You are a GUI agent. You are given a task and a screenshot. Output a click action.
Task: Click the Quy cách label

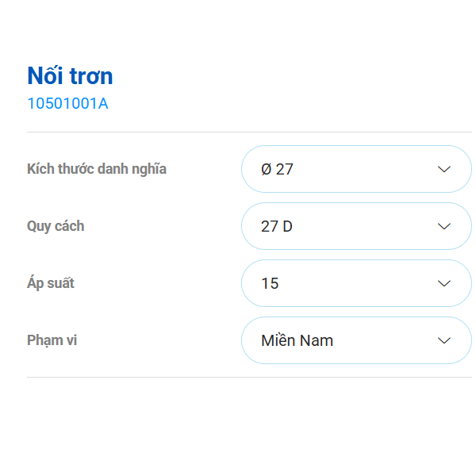pyautogui.click(x=56, y=226)
